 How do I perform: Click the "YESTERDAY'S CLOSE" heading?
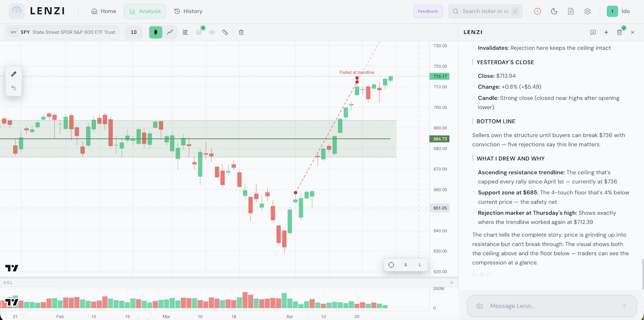coord(505,62)
